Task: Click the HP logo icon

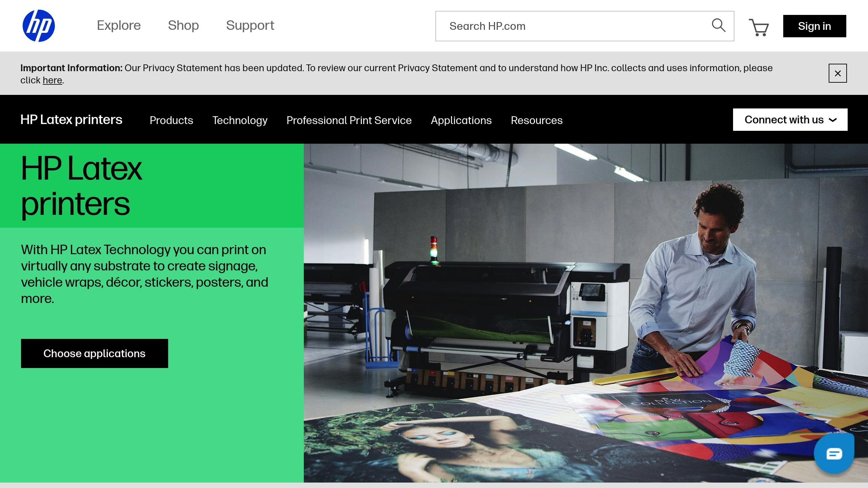Action: click(38, 26)
